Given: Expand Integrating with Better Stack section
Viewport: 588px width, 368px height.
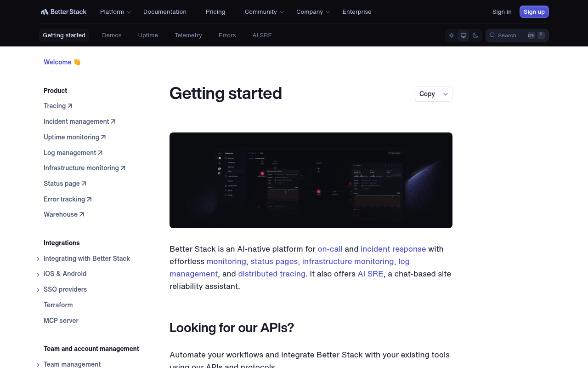Looking at the screenshot, I should (38, 259).
